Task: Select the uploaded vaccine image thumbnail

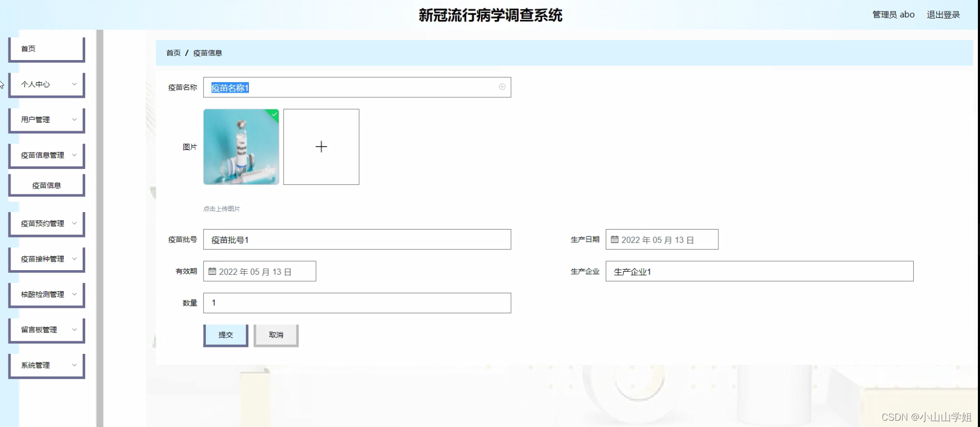Action: [241, 147]
